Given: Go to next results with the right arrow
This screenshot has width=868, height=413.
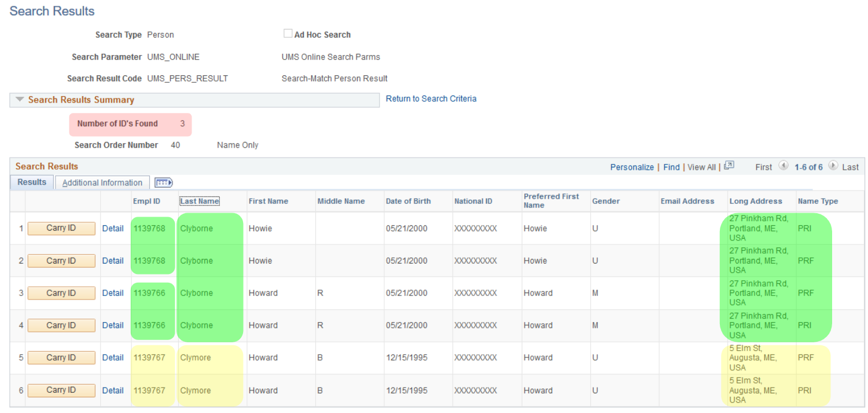Looking at the screenshot, I should (833, 166).
